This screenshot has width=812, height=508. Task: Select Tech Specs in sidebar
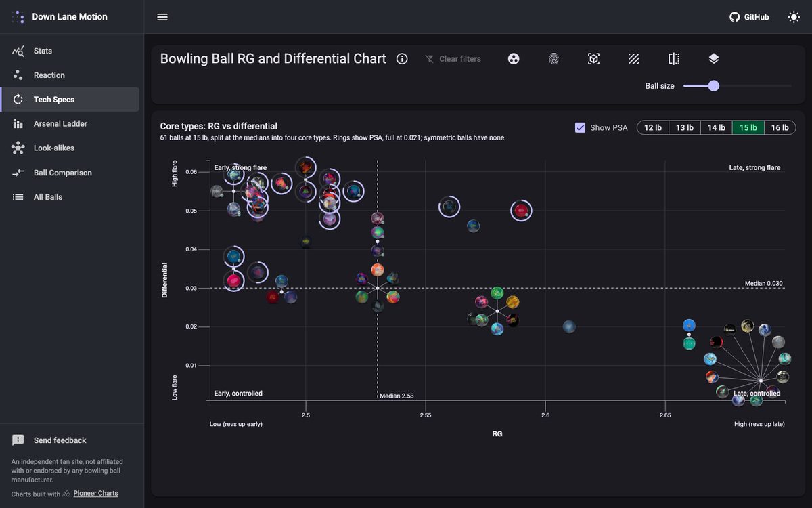click(70, 100)
